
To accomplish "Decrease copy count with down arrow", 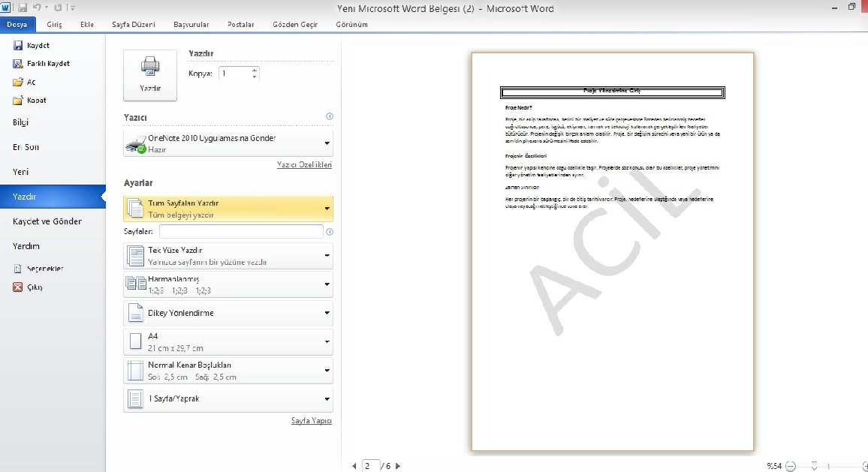I will 254,77.
